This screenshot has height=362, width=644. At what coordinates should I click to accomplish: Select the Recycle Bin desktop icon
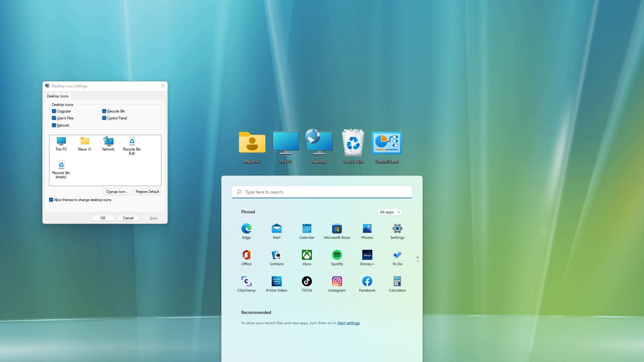[353, 143]
